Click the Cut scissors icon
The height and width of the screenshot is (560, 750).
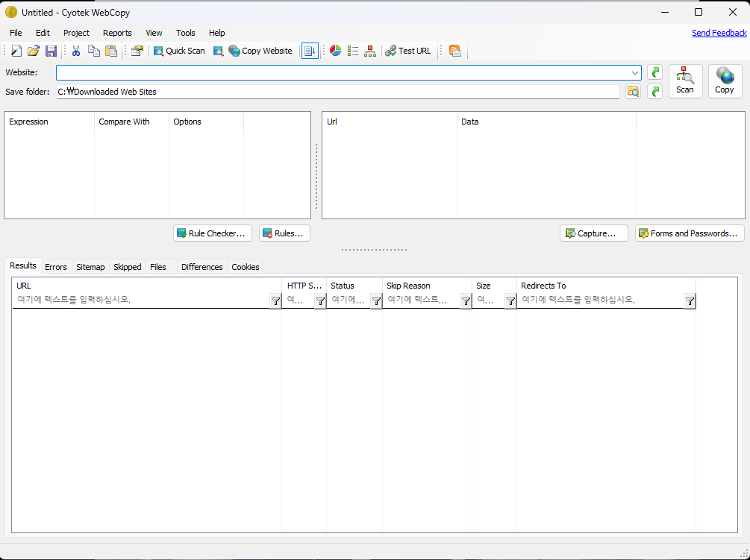[75, 51]
